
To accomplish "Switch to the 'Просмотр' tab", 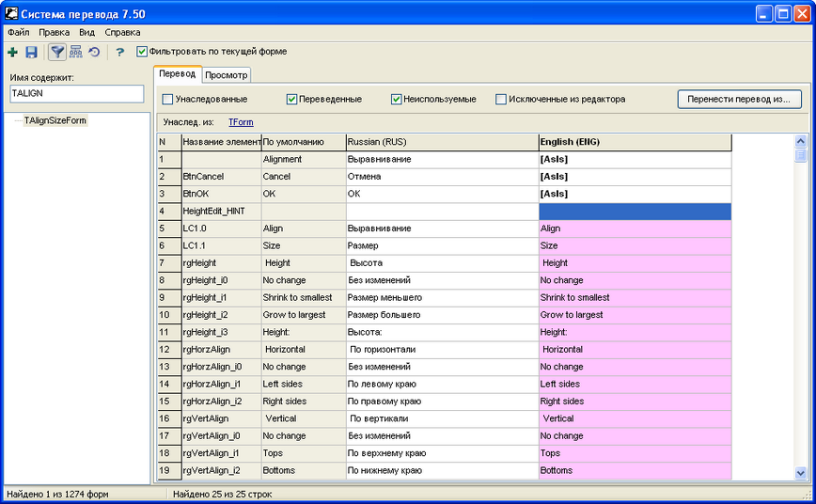I will click(x=227, y=75).
